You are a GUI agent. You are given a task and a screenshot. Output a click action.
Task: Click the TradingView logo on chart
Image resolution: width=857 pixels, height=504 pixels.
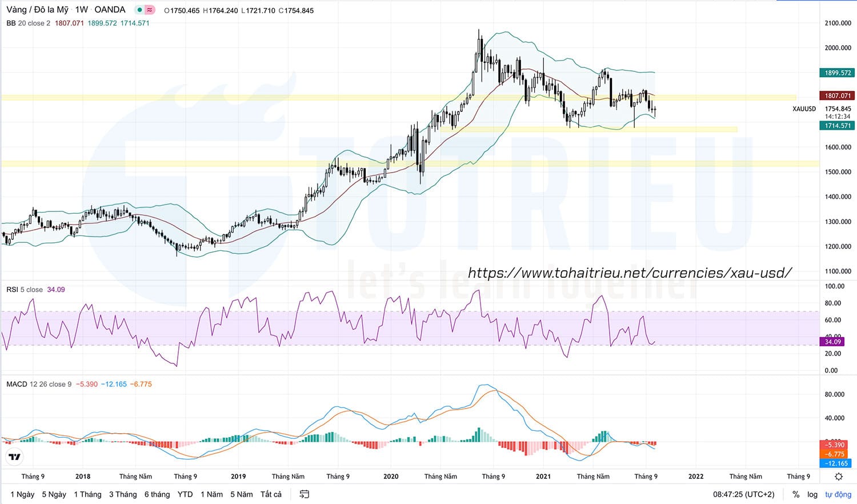(15, 457)
